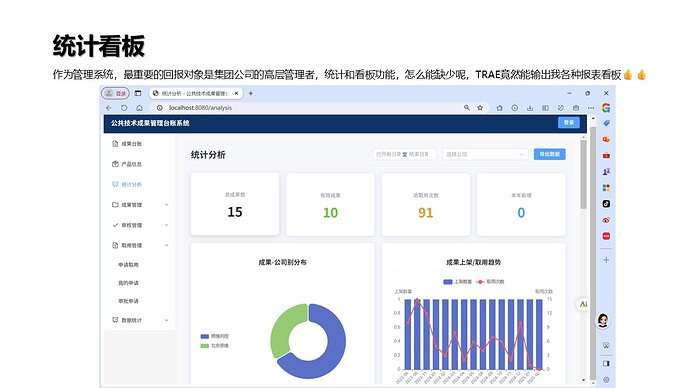This screenshot has height=388, width=690.
Task: Click the card showing 15
Action: pyautogui.click(x=235, y=204)
